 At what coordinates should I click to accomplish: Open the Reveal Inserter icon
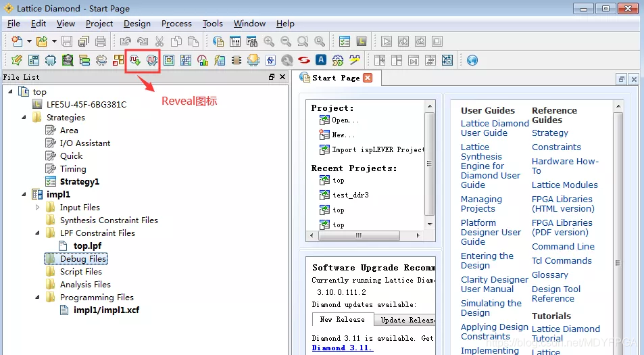[135, 60]
